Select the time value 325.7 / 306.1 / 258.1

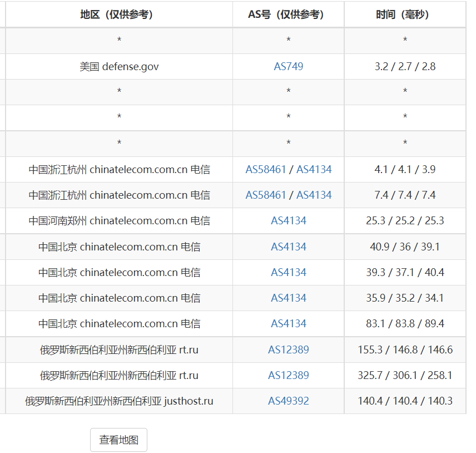click(405, 375)
